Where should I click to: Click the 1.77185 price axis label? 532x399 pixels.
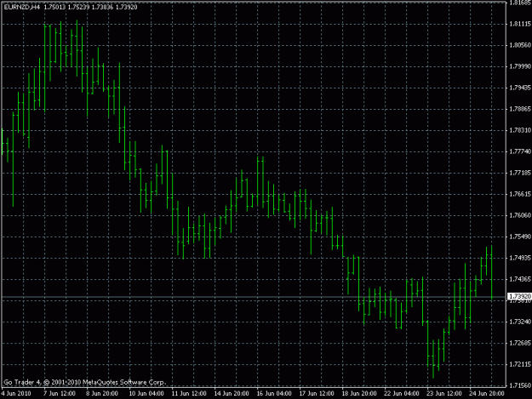(520, 173)
